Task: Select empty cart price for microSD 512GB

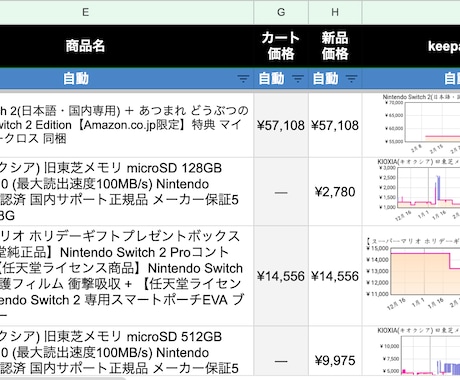Action: tap(281, 352)
